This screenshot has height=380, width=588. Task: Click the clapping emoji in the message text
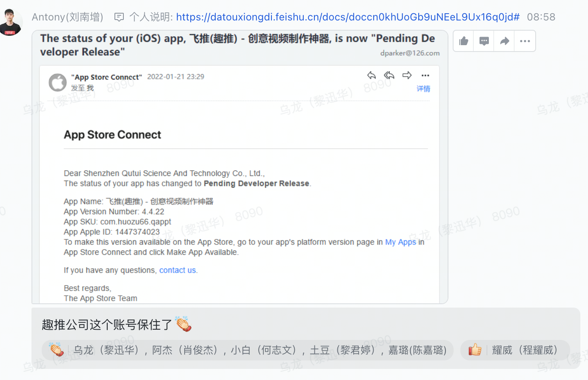(183, 324)
